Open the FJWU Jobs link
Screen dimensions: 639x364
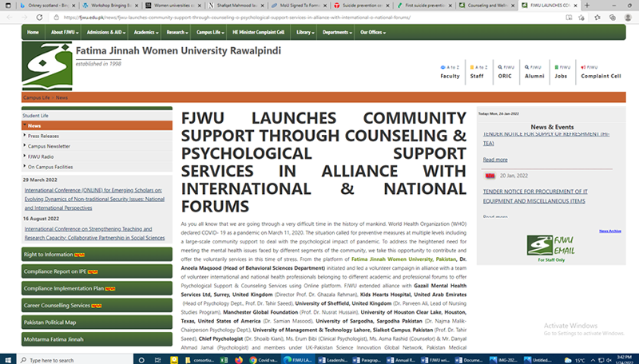pos(562,72)
